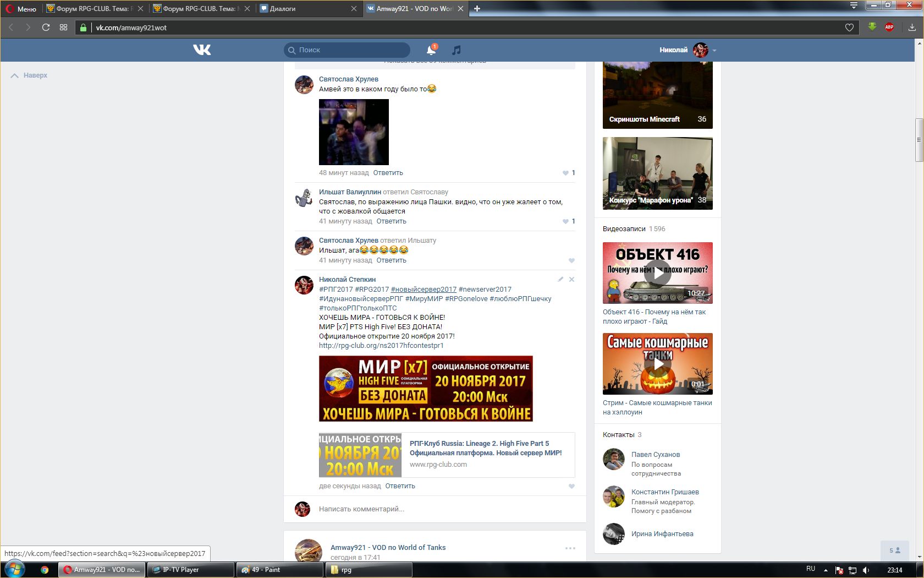Like Николай Степкин's comment heart
Screen dimensions: 924x578
(x=571, y=486)
